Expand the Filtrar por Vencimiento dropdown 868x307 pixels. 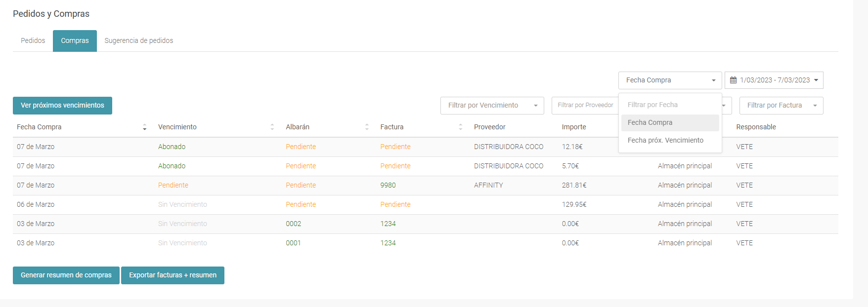(492, 106)
